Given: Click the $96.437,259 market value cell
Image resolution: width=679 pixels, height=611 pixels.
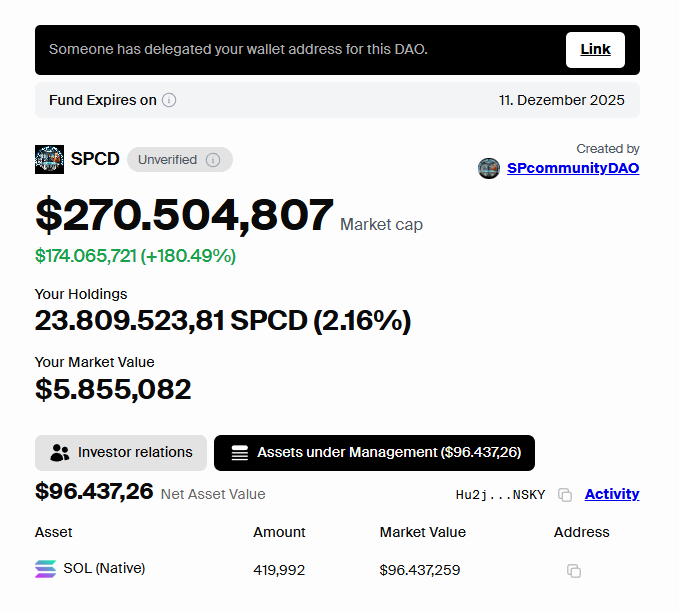Looking at the screenshot, I should pyautogui.click(x=420, y=570).
